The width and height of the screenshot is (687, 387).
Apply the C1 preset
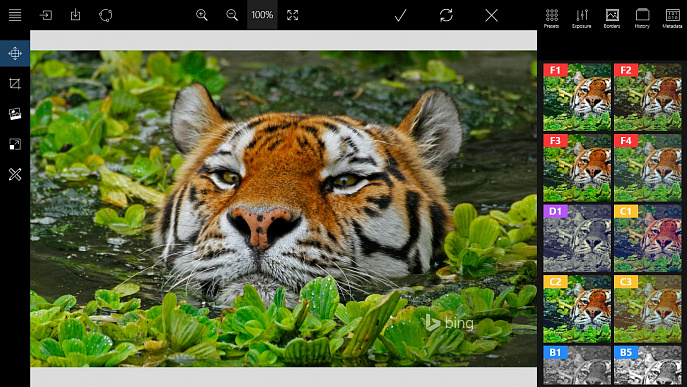coord(648,238)
